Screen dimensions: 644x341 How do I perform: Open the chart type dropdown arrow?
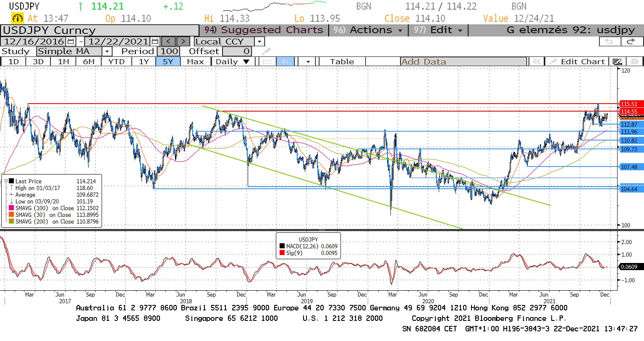click(308, 62)
